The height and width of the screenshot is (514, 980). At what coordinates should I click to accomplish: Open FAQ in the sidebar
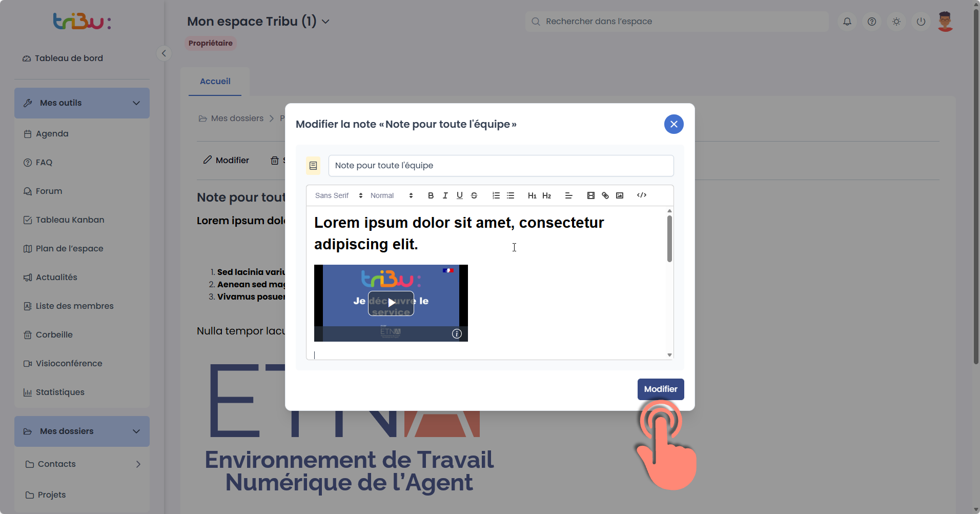tap(38, 163)
